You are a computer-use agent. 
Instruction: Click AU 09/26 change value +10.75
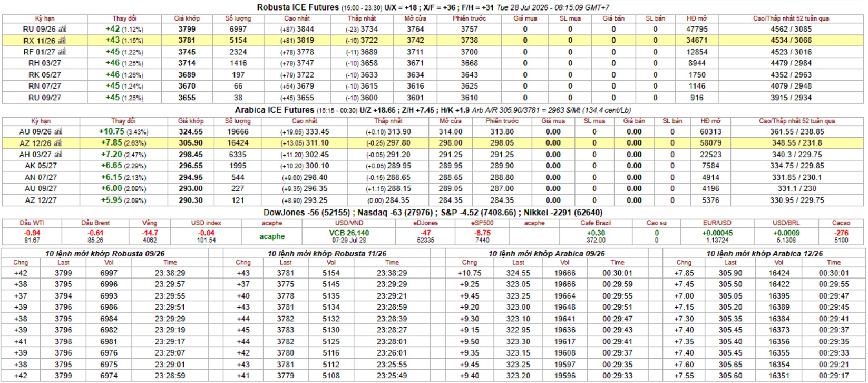tap(112, 131)
